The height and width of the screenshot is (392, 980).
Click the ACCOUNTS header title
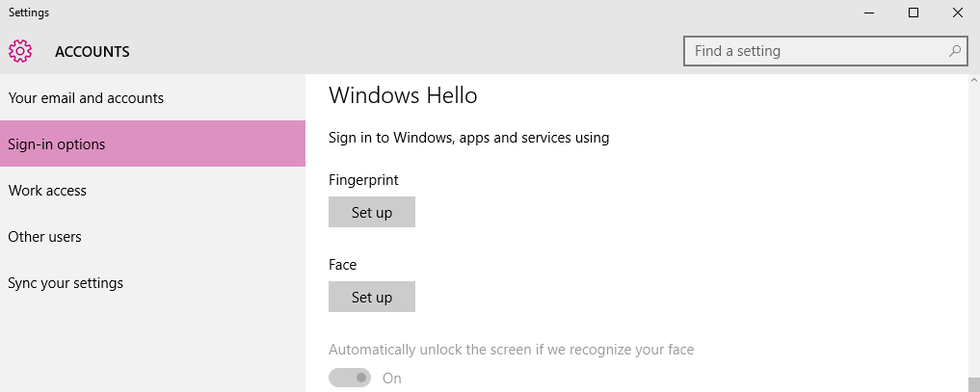tap(93, 52)
